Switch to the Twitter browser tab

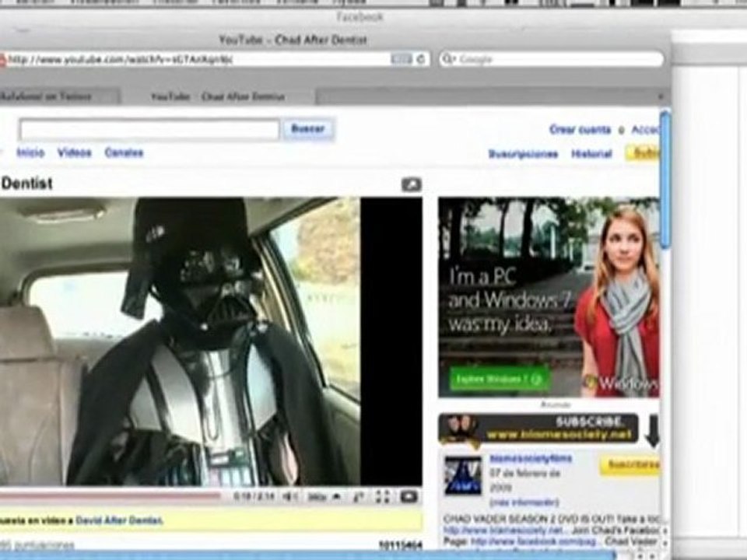click(x=59, y=96)
